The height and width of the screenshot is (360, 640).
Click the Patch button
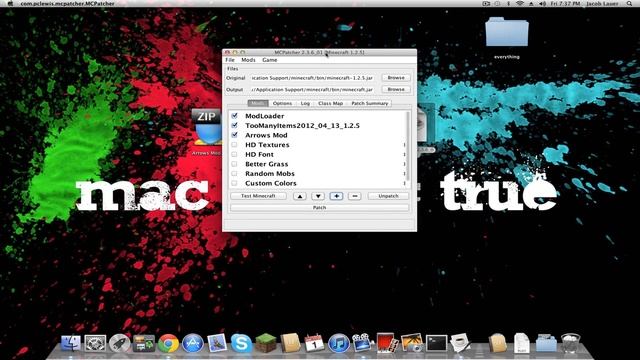pos(319,207)
